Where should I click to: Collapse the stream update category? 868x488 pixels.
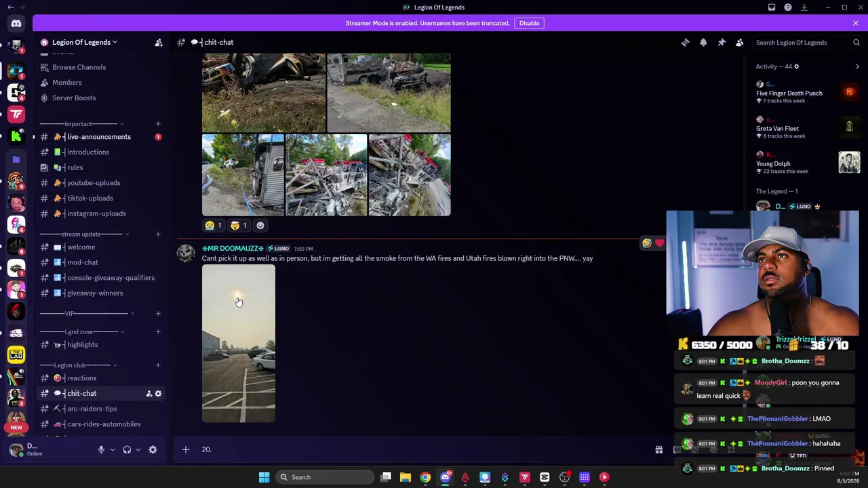[x=85, y=234]
